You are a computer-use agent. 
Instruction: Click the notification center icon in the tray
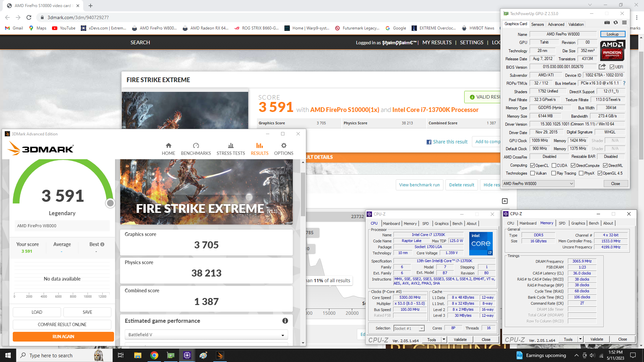point(633,355)
